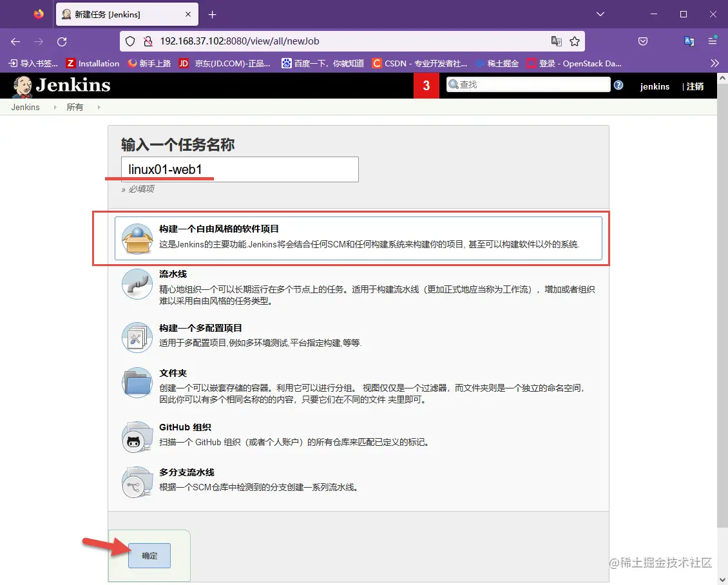Click the multi-configuration project icon
Image resolution: width=728 pixels, height=585 pixels.
click(x=137, y=338)
